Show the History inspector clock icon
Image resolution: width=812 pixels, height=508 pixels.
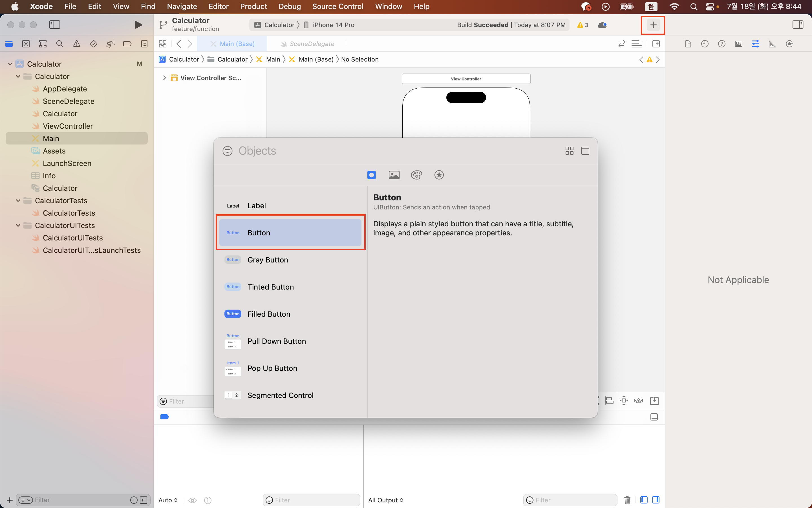pos(705,44)
